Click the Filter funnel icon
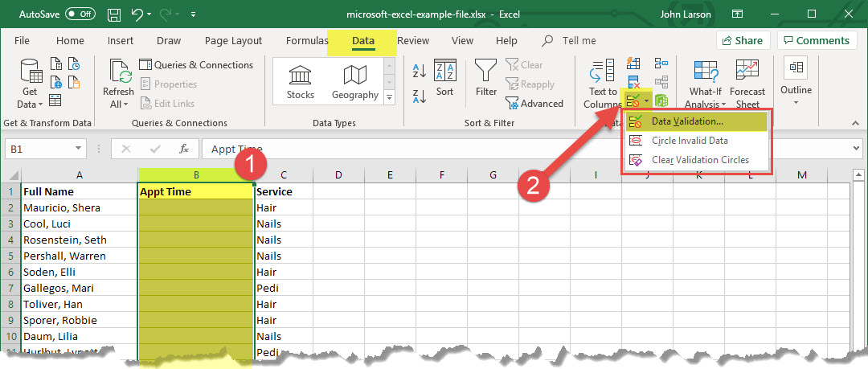Viewport: 868px width, 369px height. (x=486, y=79)
